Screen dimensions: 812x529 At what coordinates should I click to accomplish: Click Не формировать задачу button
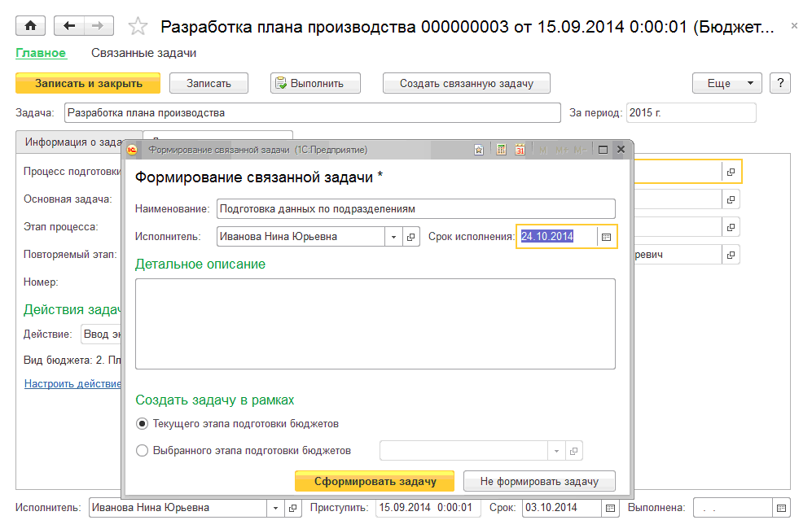[x=538, y=481]
